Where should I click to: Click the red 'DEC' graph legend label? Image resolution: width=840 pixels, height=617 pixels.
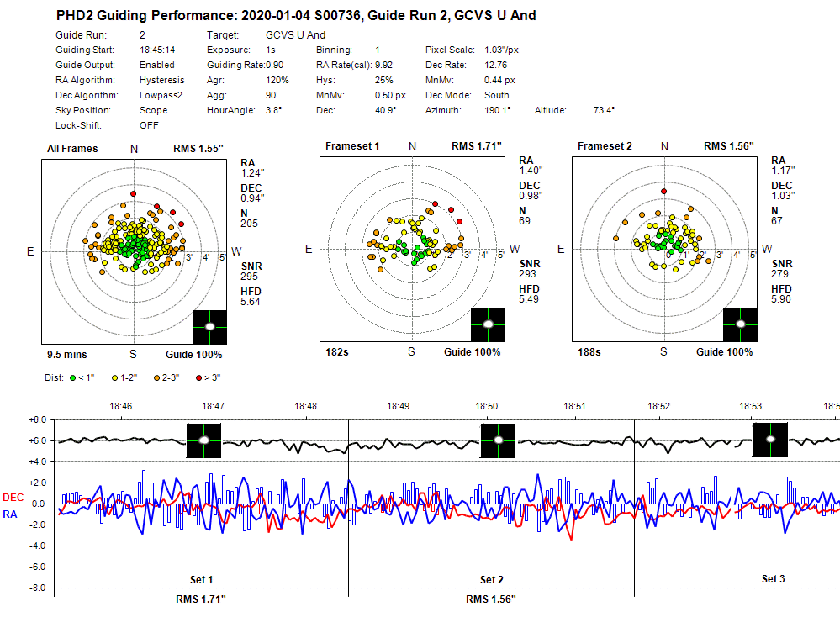(13, 498)
